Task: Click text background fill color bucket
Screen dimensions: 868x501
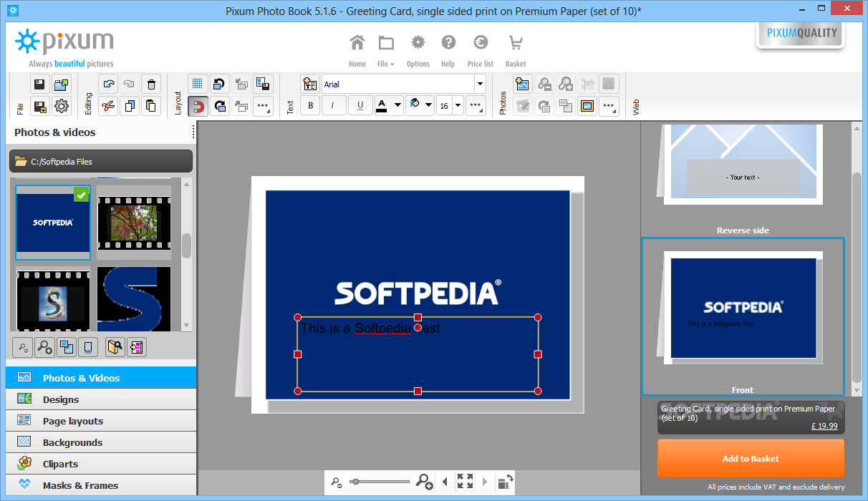Action: click(x=414, y=106)
